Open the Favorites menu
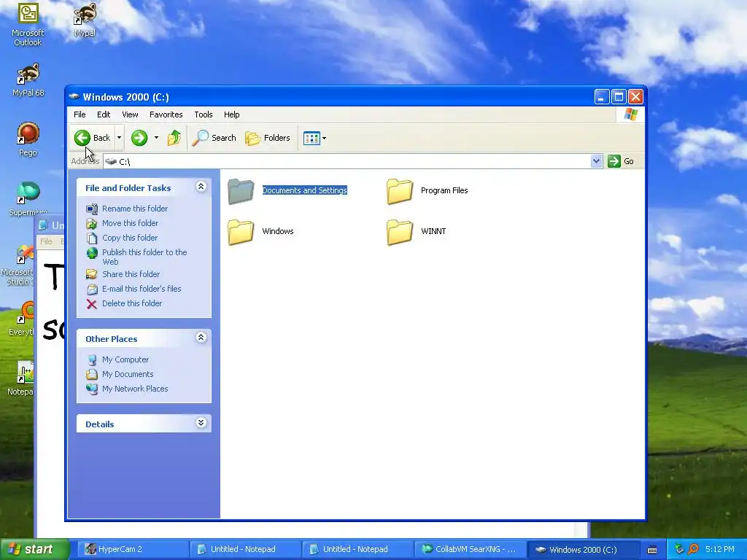 coord(166,114)
